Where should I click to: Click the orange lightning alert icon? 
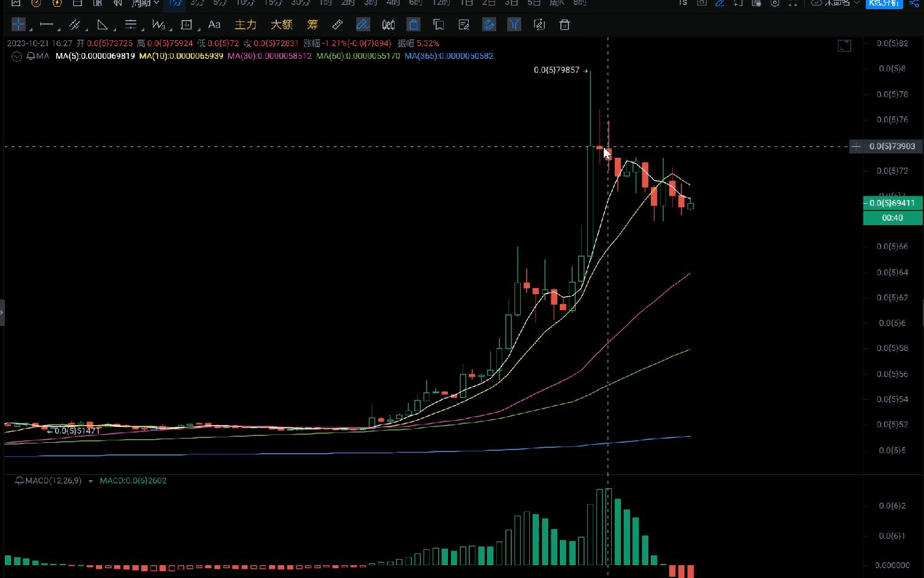pyautogui.click(x=57, y=3)
